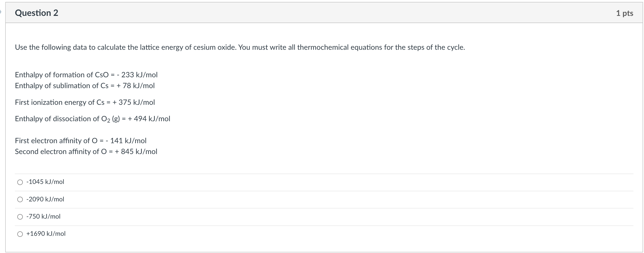Viewport: 644px width, 253px height.
Task: Select the -1045 kJ/mol radio button
Action: [x=20, y=182]
